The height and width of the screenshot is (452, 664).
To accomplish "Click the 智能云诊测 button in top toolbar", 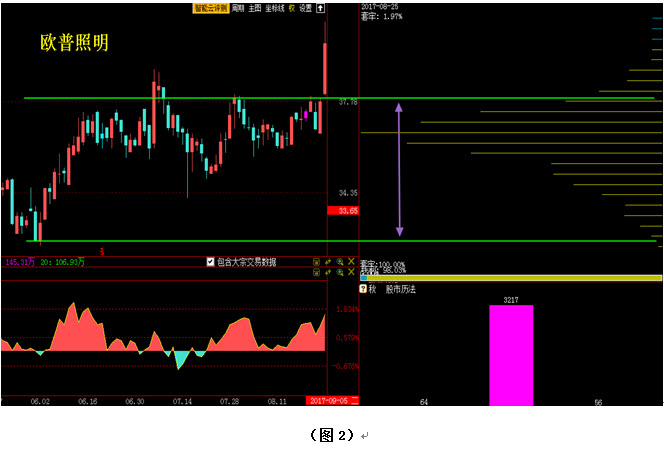I will pos(211,7).
